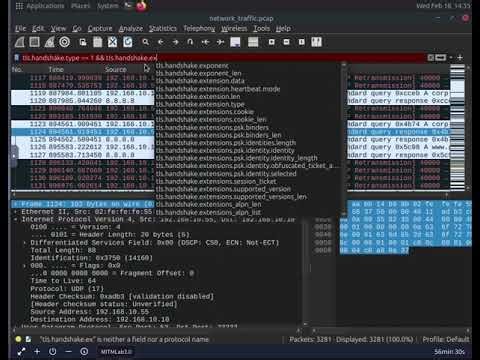Open the Edit menu

(38, 29)
